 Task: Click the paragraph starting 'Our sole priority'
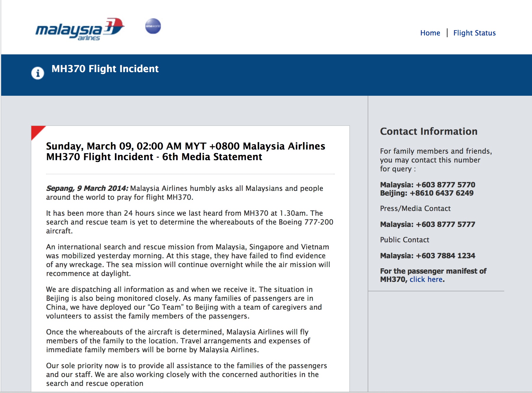[x=186, y=374]
